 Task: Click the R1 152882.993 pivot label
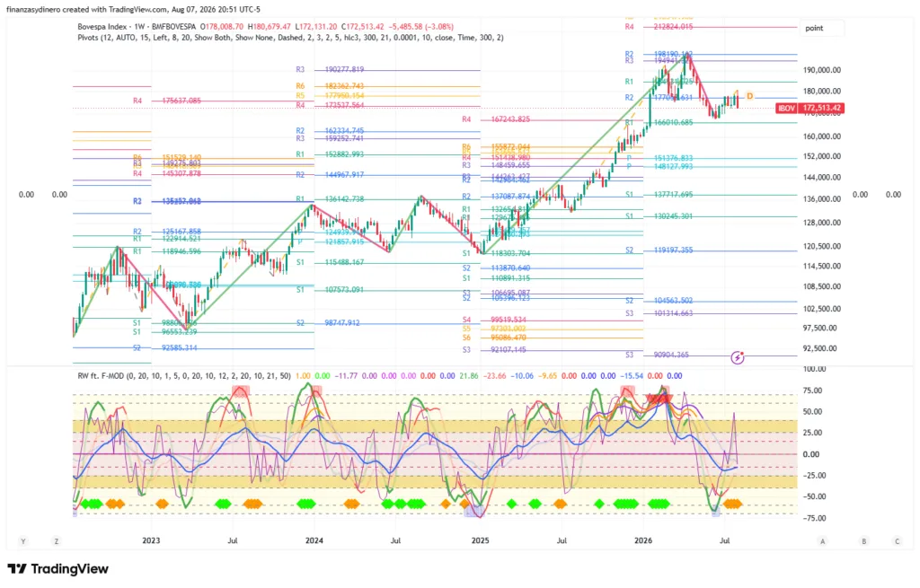[x=330, y=154]
